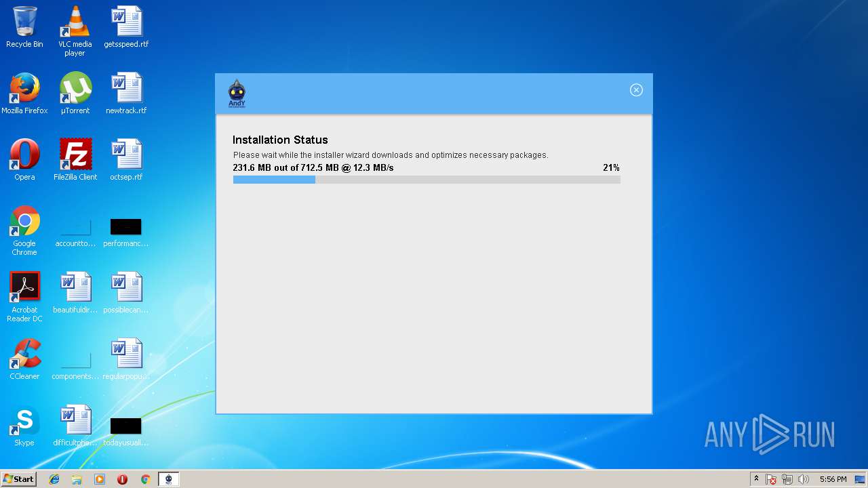Click the Show desktop button
The height and width of the screenshot is (488, 868).
click(x=861, y=479)
